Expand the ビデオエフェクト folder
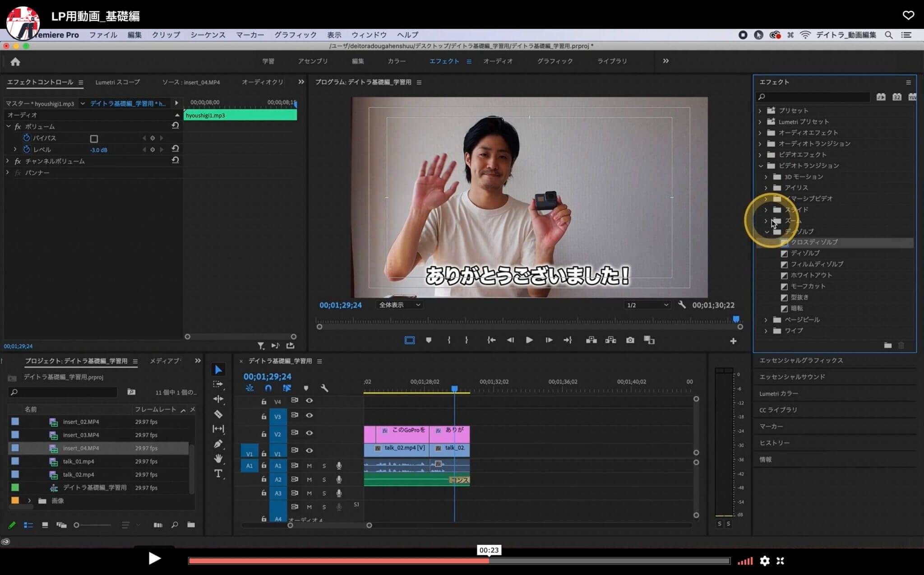924x575 pixels. pyautogui.click(x=760, y=155)
